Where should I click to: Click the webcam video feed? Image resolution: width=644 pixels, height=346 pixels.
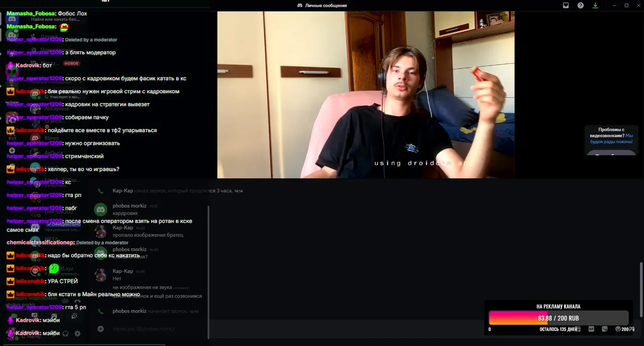point(366,95)
